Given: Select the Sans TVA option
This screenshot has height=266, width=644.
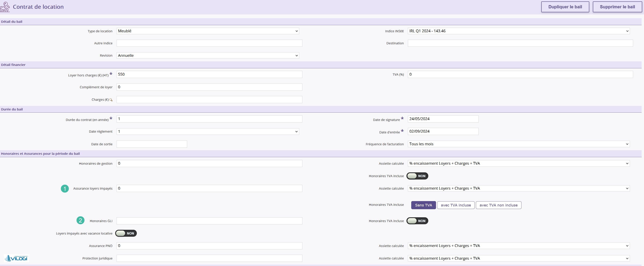Looking at the screenshot, I should tap(424, 205).
